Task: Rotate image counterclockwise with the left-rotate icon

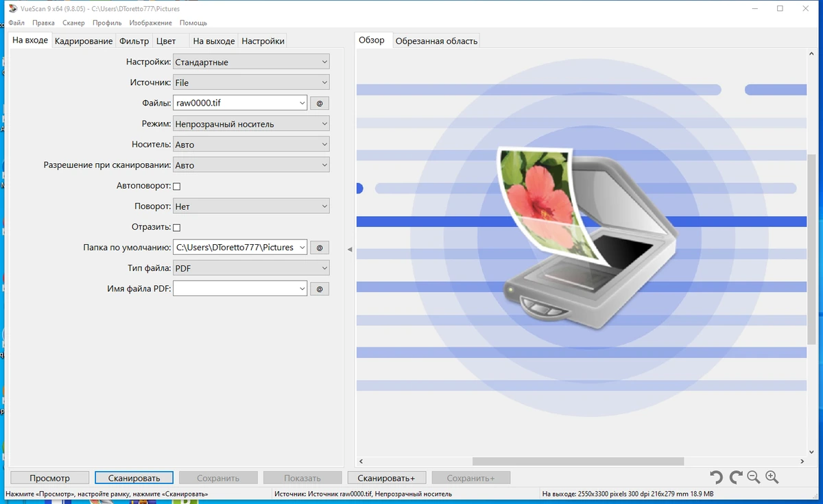Action: click(716, 478)
